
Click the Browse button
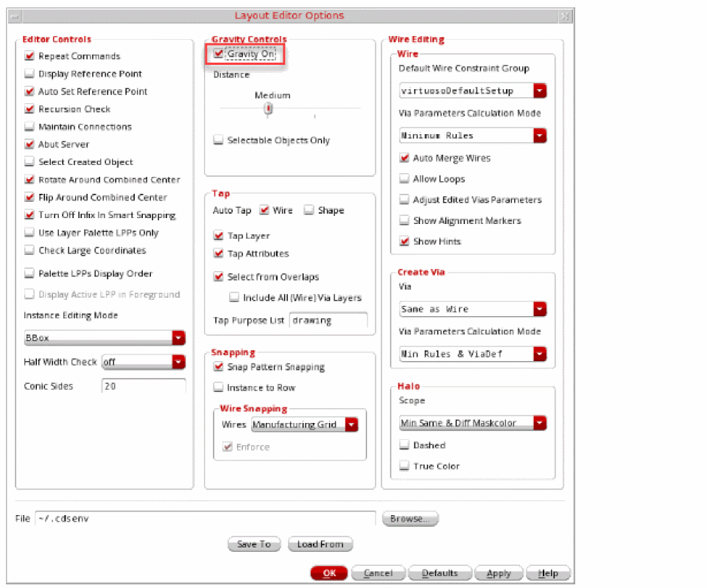410,519
